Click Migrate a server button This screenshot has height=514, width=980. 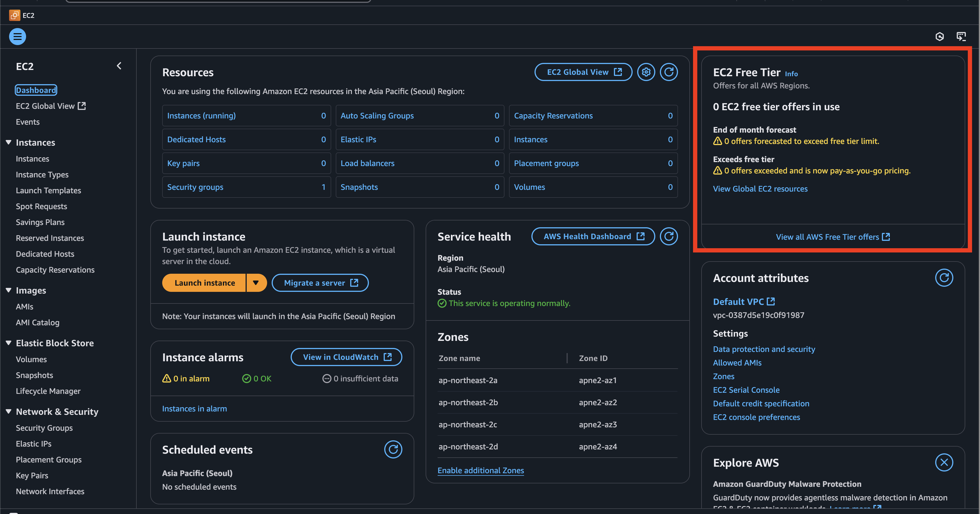tap(320, 283)
